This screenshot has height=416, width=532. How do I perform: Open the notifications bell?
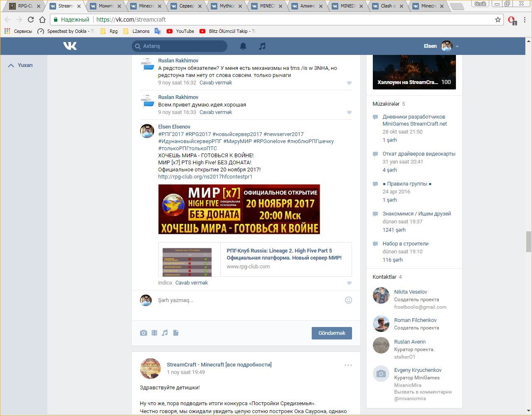(243, 46)
